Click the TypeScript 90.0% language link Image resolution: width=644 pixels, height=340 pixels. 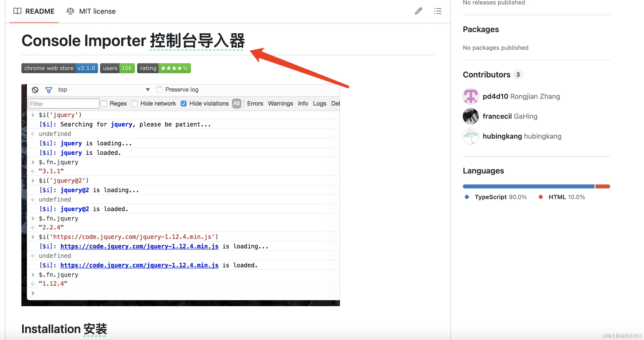coord(496,197)
